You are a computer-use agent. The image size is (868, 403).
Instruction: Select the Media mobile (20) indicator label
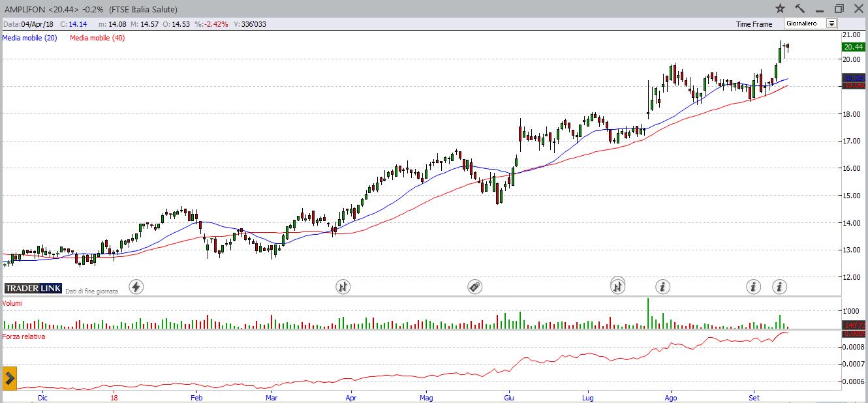29,38
